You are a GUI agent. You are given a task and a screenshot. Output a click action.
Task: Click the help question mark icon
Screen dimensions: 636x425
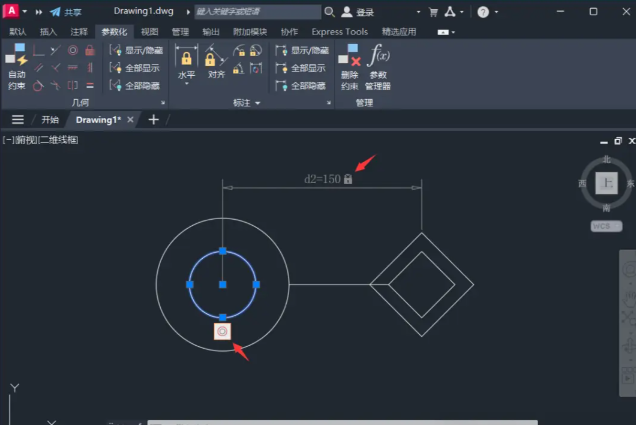click(483, 12)
